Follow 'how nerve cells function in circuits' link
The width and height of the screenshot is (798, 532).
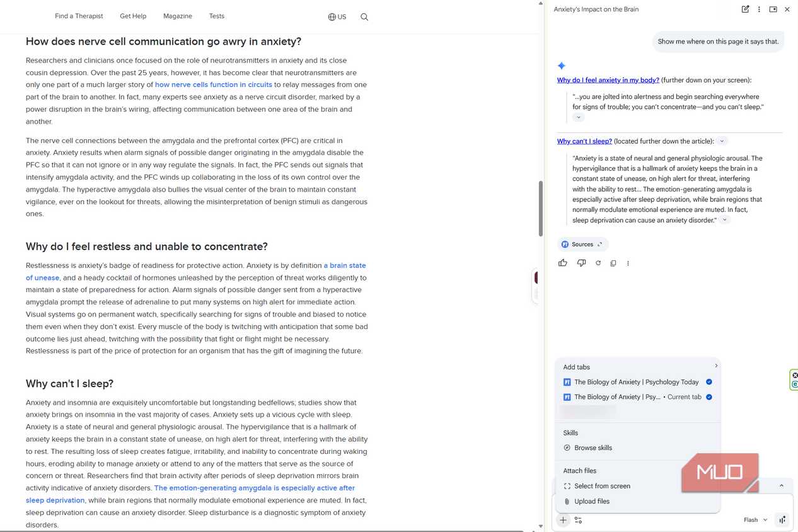pos(214,84)
